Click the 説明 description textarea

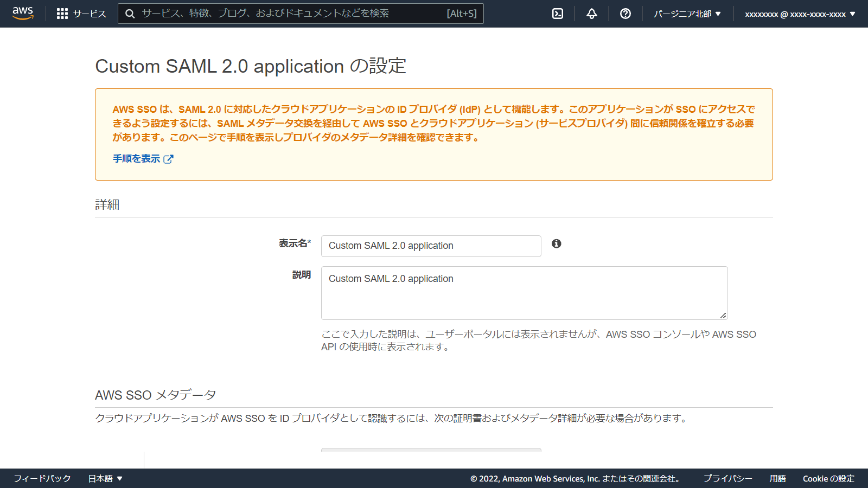tap(524, 293)
